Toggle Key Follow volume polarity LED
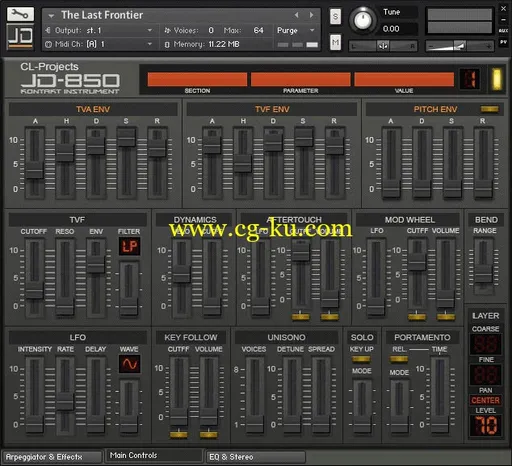The height and width of the screenshot is (466, 512). [x=209, y=434]
